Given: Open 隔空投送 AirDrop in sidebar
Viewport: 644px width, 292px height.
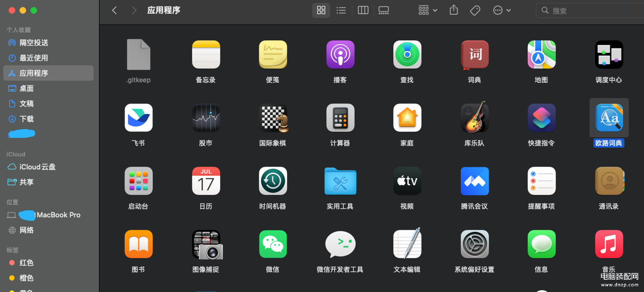Looking at the screenshot, I should click(48, 43).
